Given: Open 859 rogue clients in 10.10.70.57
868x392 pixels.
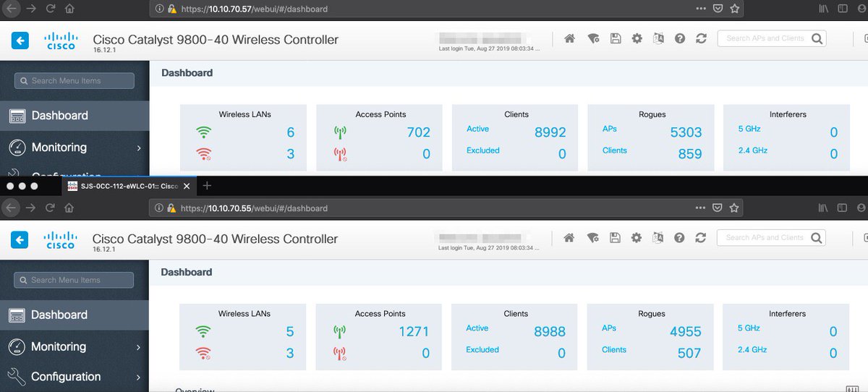Looking at the screenshot, I should 690,154.
